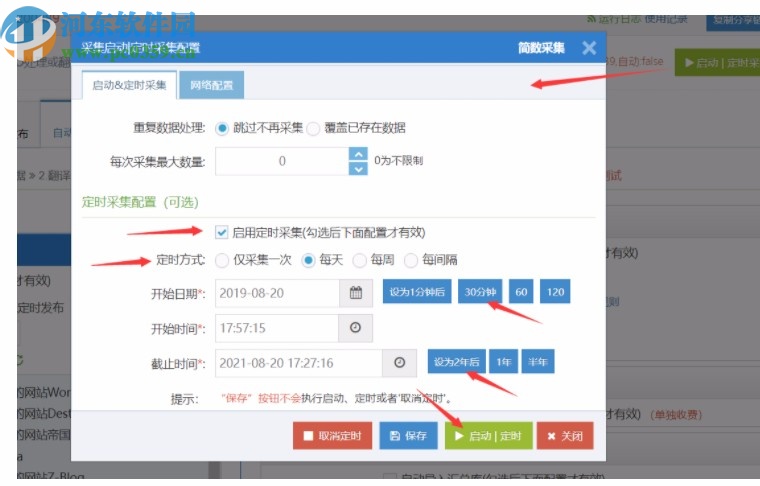760x486 pixels.
Task: Set end time with the 1年 button
Action: click(504, 361)
